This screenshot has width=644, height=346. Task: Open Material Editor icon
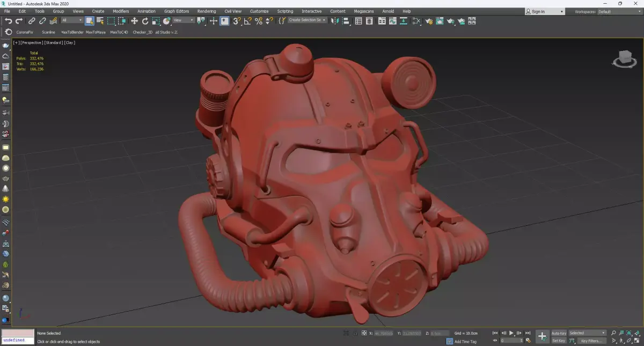point(416,21)
